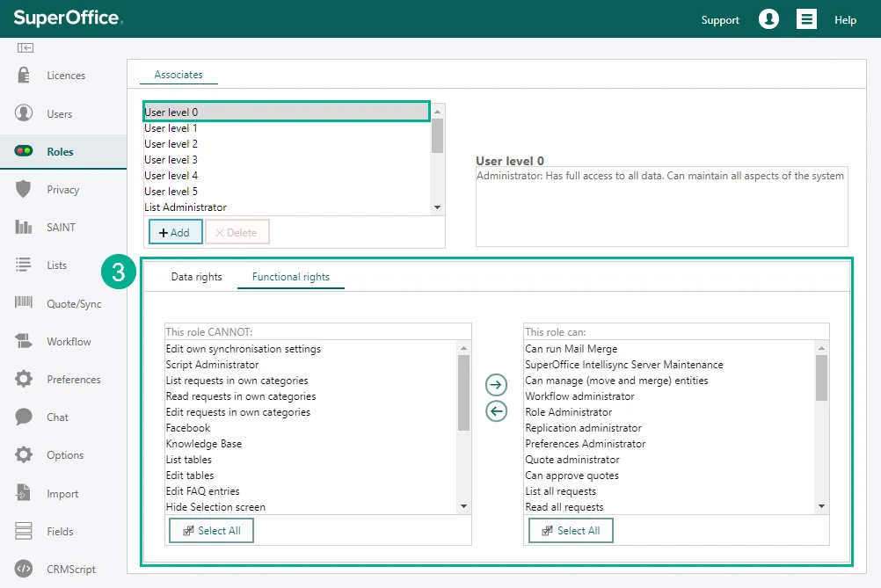The width and height of the screenshot is (881, 588).
Task: Click the Add role button
Action: point(176,232)
